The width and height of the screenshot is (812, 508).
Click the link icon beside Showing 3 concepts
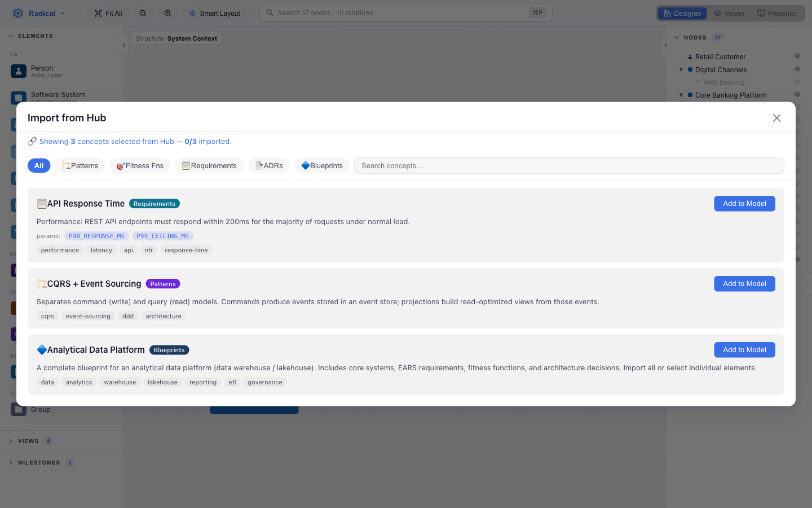(32, 141)
